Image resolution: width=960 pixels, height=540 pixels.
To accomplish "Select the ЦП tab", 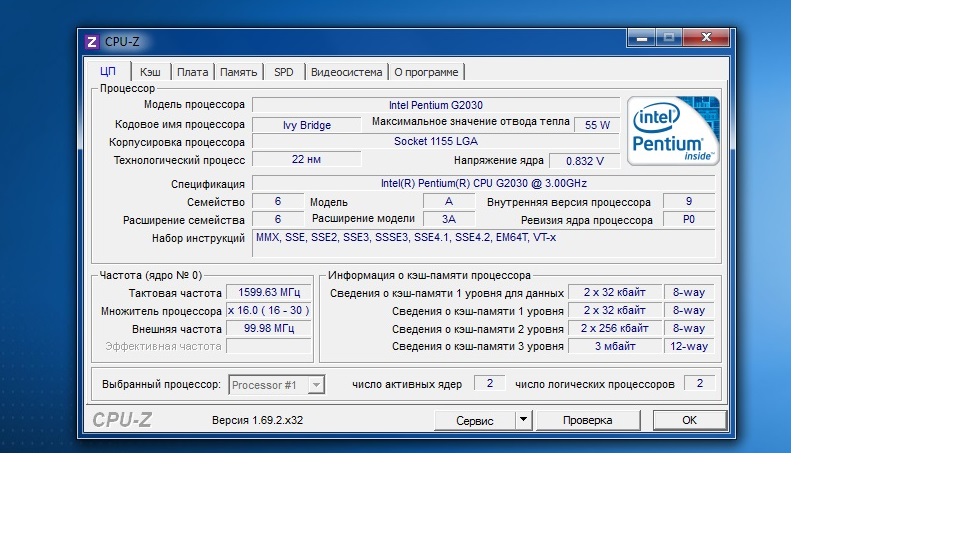I will (108, 72).
